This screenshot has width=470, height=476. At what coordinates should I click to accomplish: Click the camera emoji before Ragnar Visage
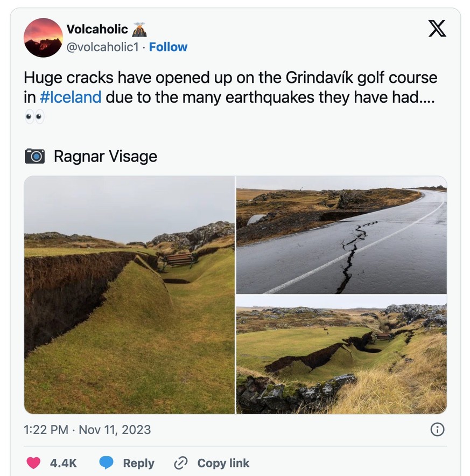tap(35, 157)
